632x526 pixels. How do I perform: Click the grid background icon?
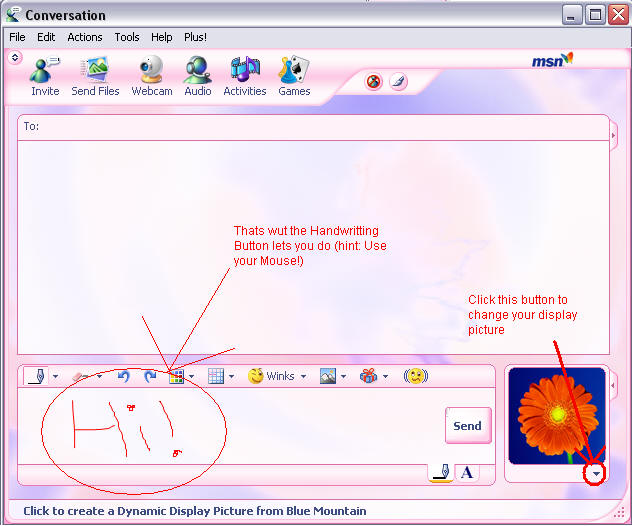tap(216, 376)
